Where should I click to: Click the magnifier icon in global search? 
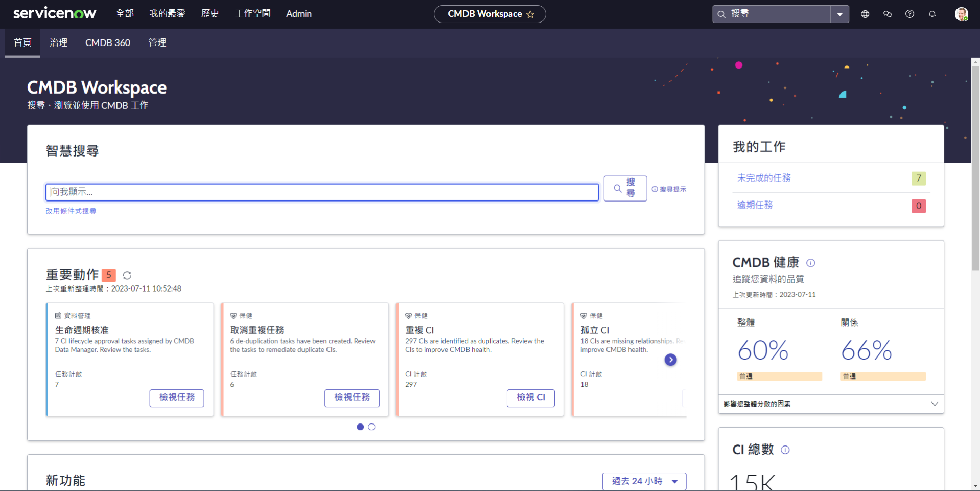coord(721,14)
